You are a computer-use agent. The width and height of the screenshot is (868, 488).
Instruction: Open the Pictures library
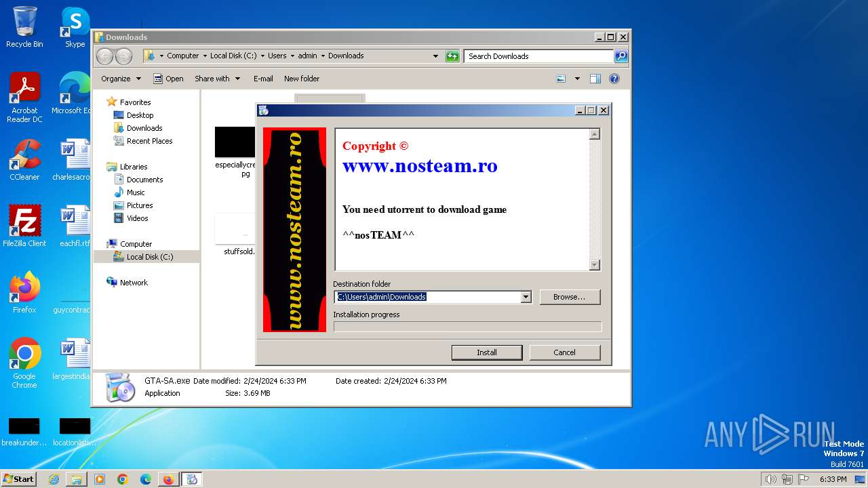click(140, 205)
